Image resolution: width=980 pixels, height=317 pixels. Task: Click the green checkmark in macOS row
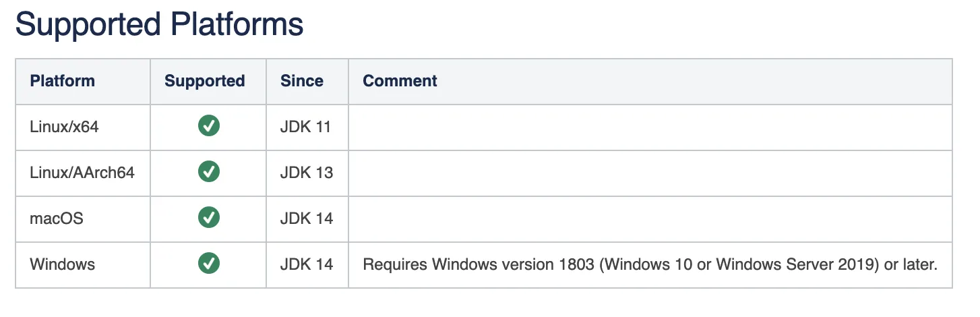point(208,218)
